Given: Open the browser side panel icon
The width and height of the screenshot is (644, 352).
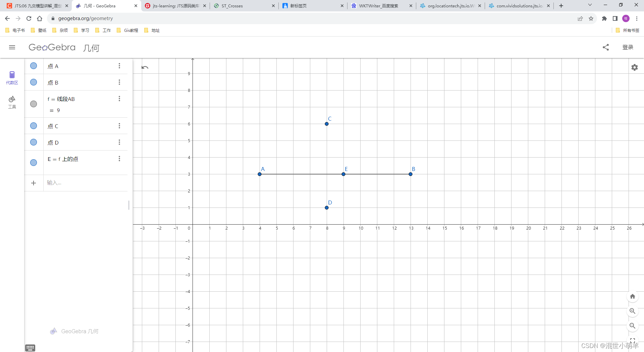Looking at the screenshot, I should pyautogui.click(x=615, y=18).
